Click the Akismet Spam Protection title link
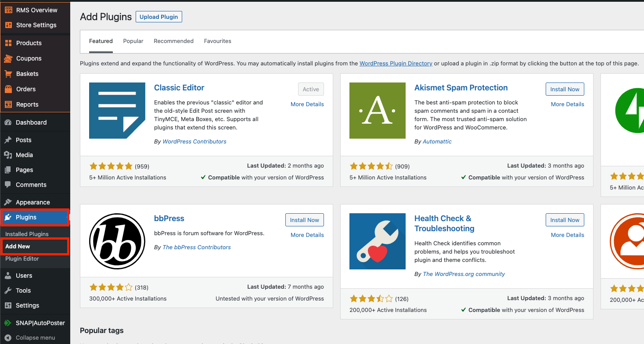Image resolution: width=644 pixels, height=344 pixels. [x=461, y=88]
